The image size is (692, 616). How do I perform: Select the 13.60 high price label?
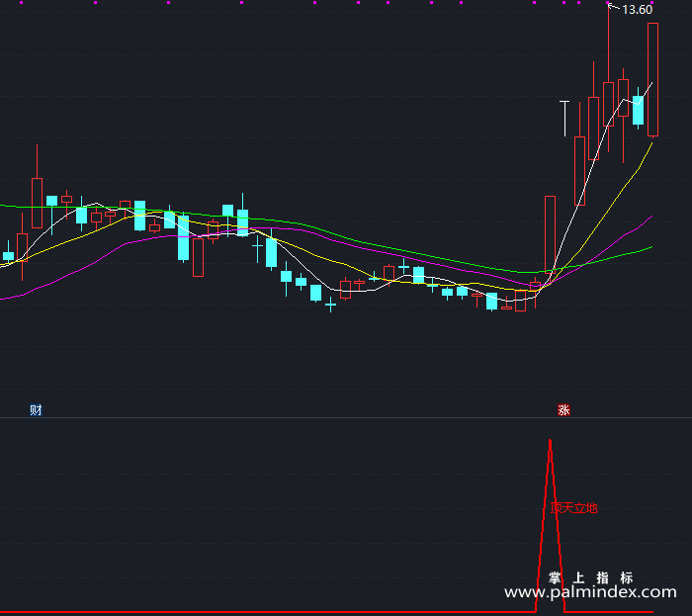(637, 10)
